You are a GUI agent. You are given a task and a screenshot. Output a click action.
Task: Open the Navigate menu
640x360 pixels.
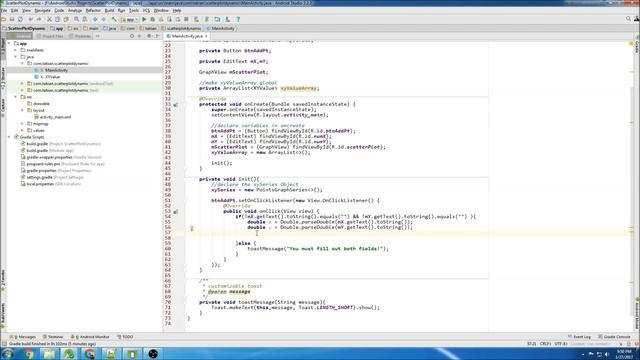pyautogui.click(x=42, y=10)
